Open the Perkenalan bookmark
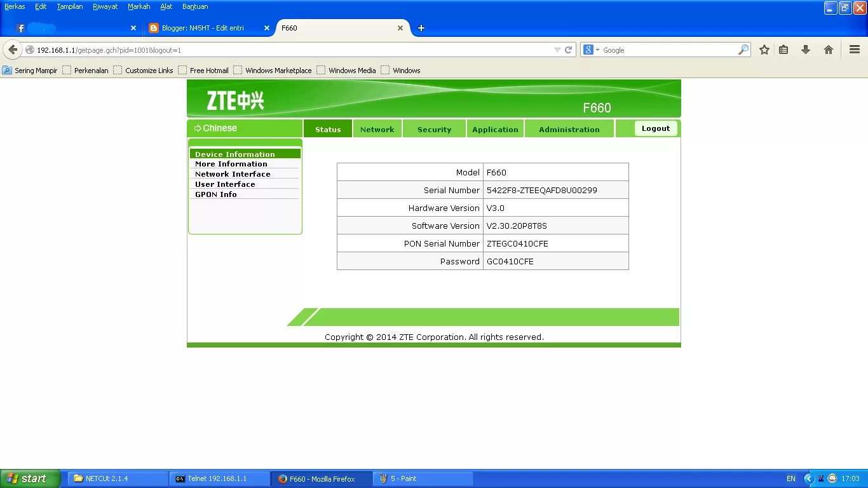 pyautogui.click(x=85, y=71)
